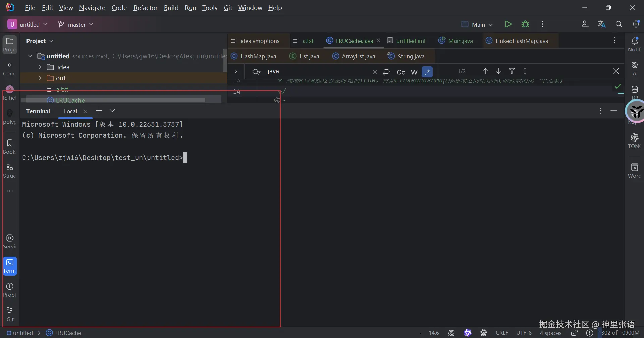
Task: Open the terminal shell options dropdown arrow
Action: pyautogui.click(x=112, y=111)
